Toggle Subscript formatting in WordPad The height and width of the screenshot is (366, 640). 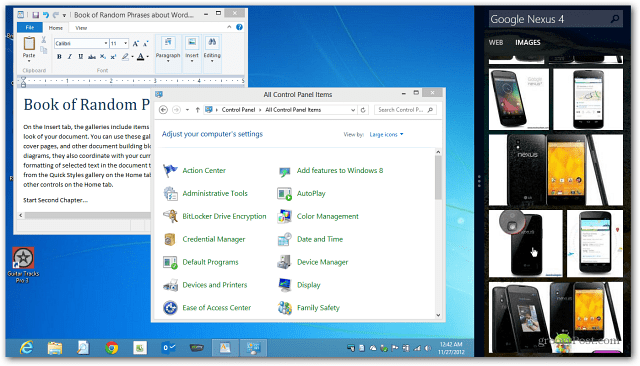coord(103,57)
